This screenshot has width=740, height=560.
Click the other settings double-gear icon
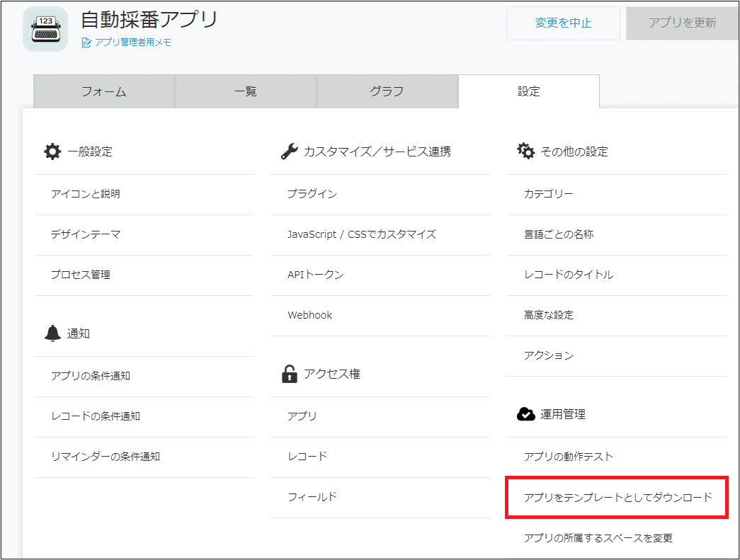coord(525,152)
